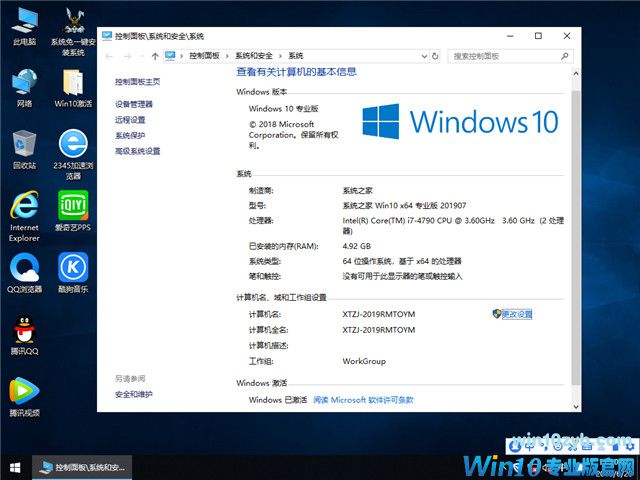Minimize the 控制面板 system window
This screenshot has height=480, width=640.
pos(510,36)
